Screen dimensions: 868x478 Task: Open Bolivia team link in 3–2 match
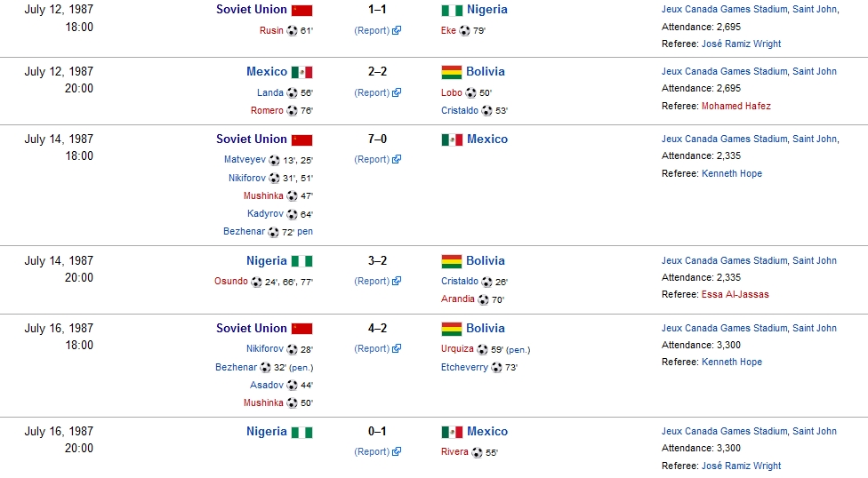tap(485, 261)
